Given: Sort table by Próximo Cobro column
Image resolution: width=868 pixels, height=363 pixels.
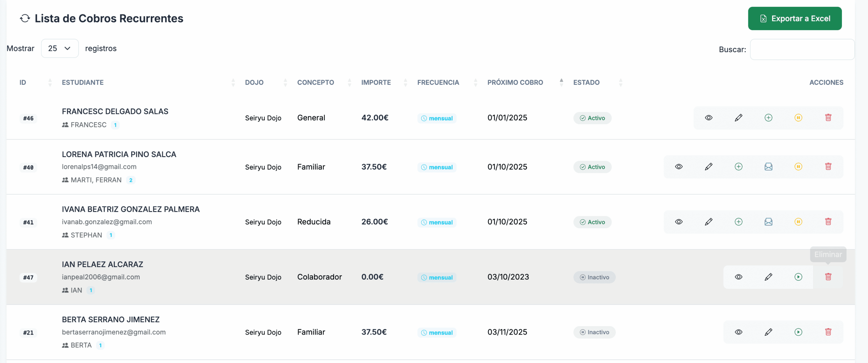Looking at the screenshot, I should click(515, 82).
